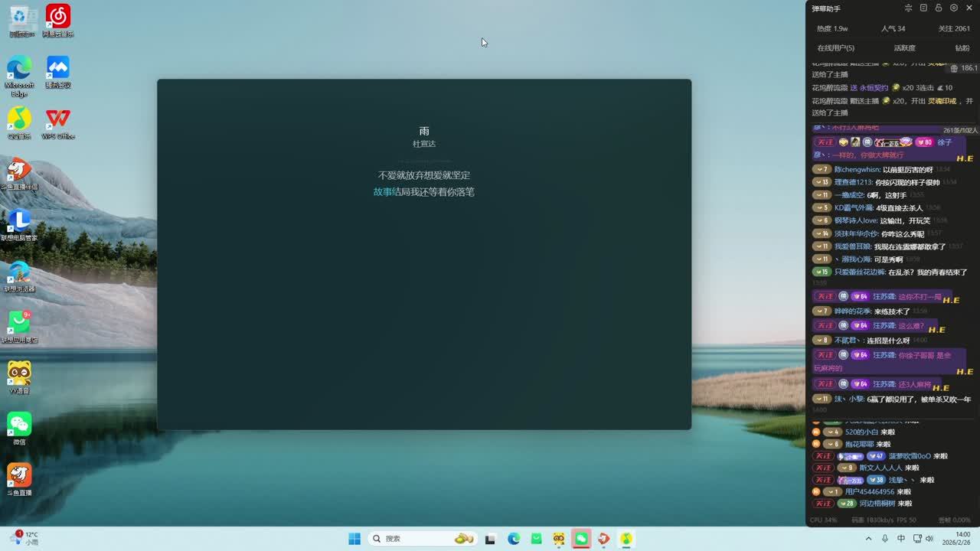
Task: Open 腾讯会议 desktop shortcut
Action: coord(58,72)
